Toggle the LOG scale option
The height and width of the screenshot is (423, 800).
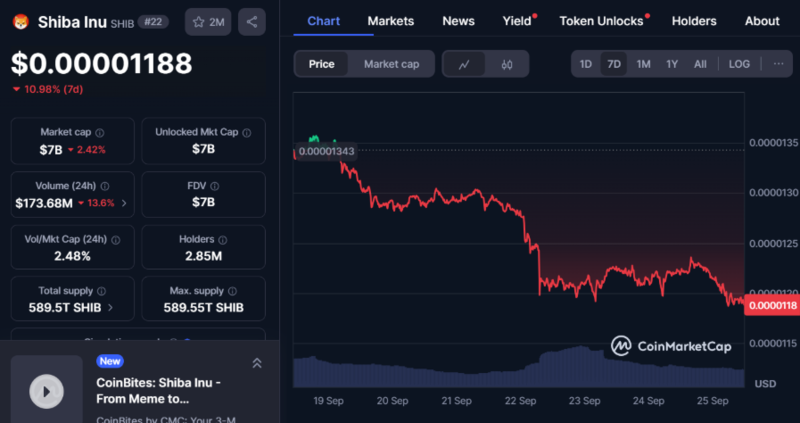pos(739,64)
